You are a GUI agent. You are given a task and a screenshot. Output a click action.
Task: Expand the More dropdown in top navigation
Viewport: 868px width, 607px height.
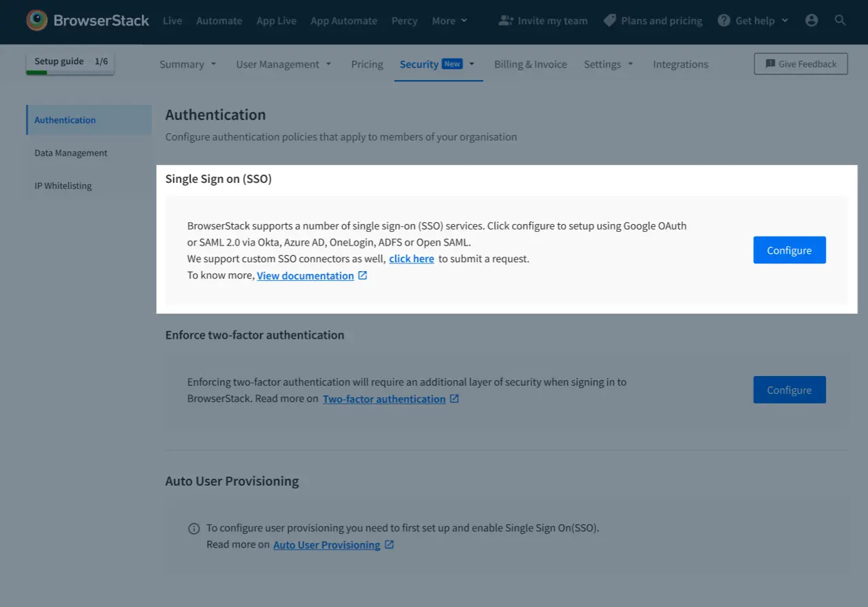coord(449,21)
